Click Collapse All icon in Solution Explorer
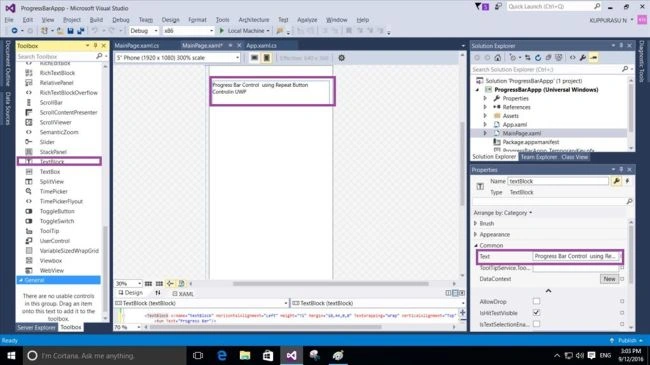This screenshot has height=365, width=650. click(548, 58)
